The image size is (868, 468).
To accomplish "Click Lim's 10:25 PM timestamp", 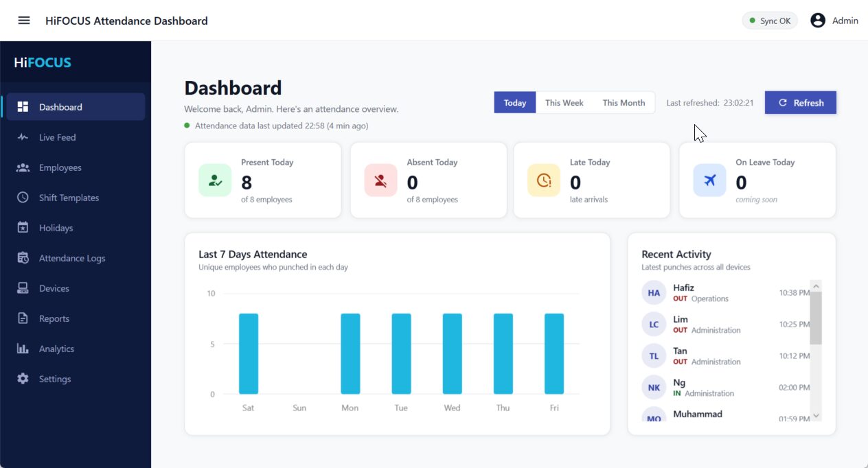I will pos(795,325).
